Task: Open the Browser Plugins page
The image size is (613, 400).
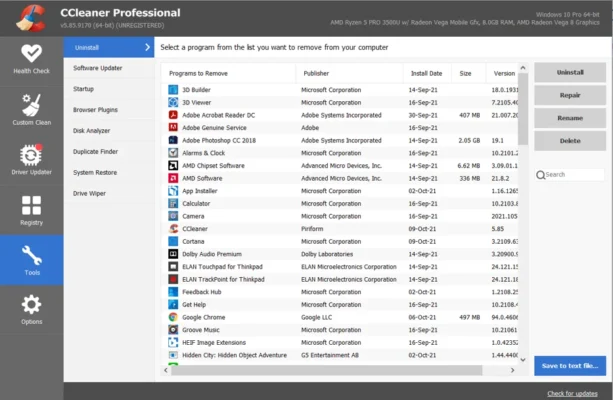Action: click(96, 109)
